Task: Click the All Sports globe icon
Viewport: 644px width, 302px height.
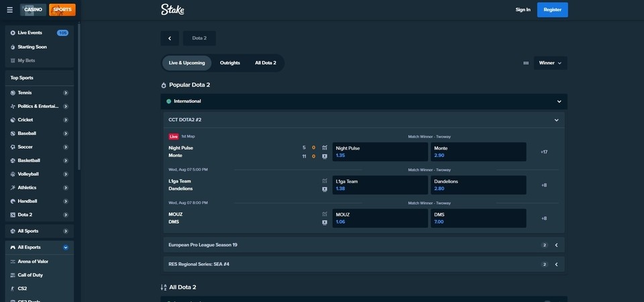Action: pyautogui.click(x=13, y=232)
